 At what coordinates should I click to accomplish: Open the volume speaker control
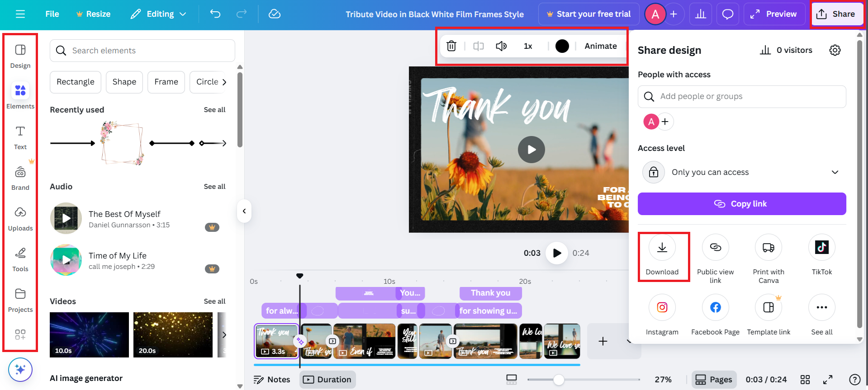point(501,46)
